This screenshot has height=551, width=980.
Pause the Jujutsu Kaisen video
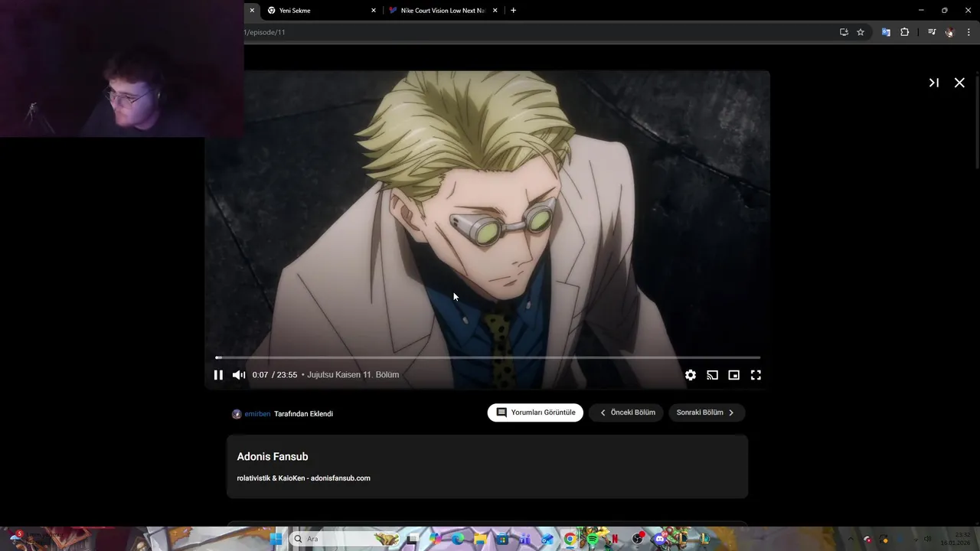218,375
